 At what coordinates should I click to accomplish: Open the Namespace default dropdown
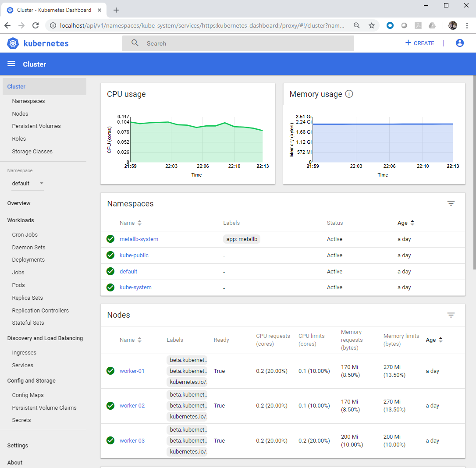coord(28,183)
